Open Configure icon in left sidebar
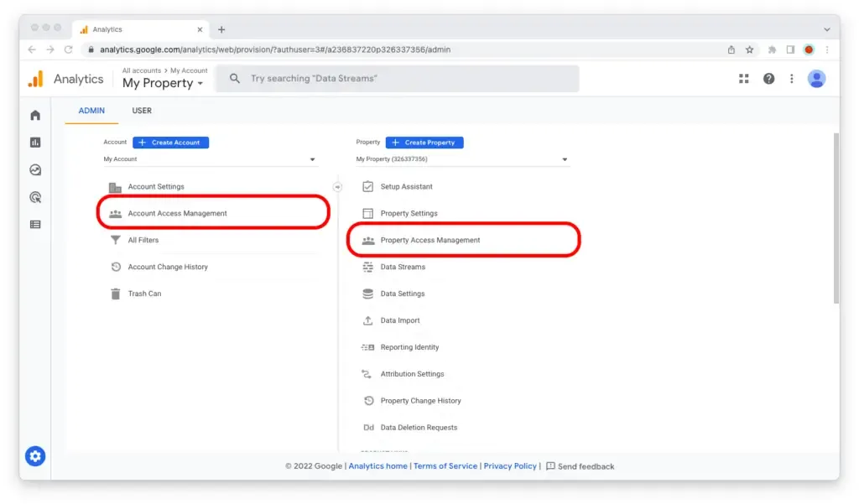 [x=35, y=225]
